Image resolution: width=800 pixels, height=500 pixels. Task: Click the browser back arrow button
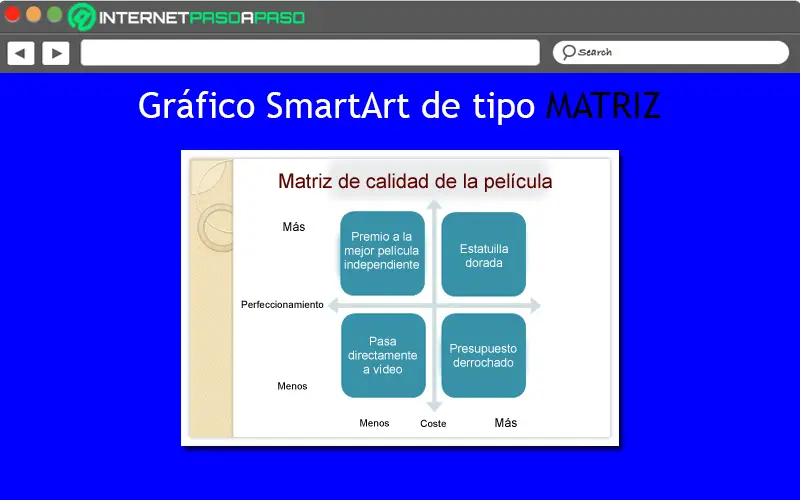click(x=21, y=53)
